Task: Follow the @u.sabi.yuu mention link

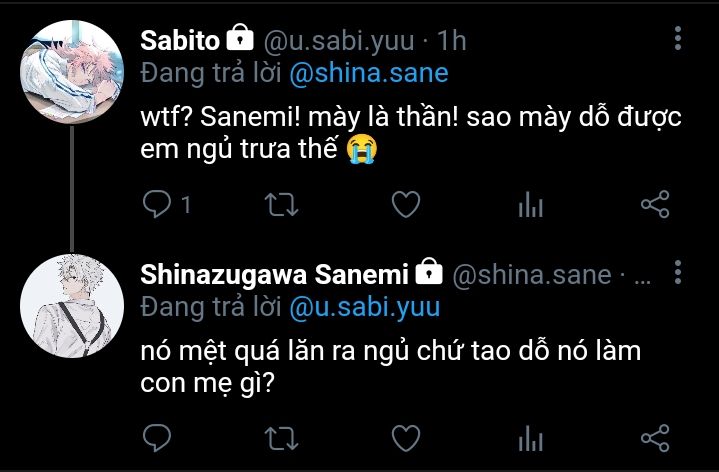Action: point(364,305)
